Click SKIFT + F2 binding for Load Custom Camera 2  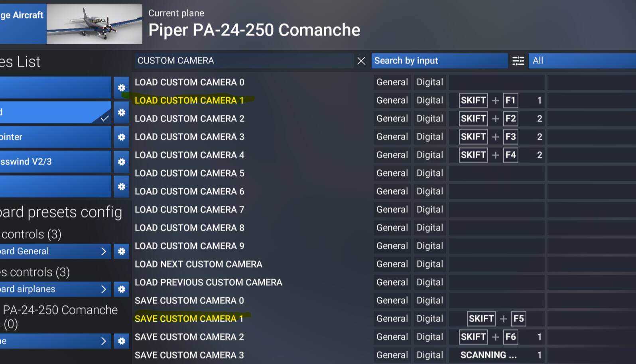click(497, 118)
